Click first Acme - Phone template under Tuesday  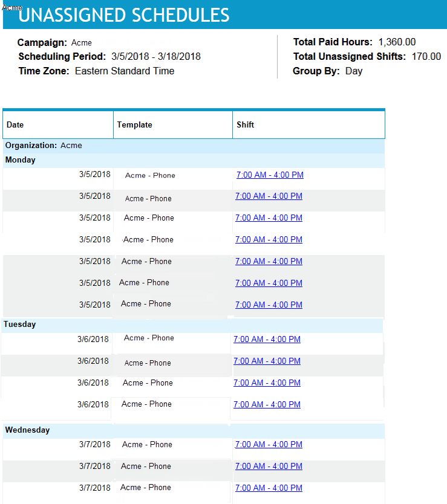[149, 338]
